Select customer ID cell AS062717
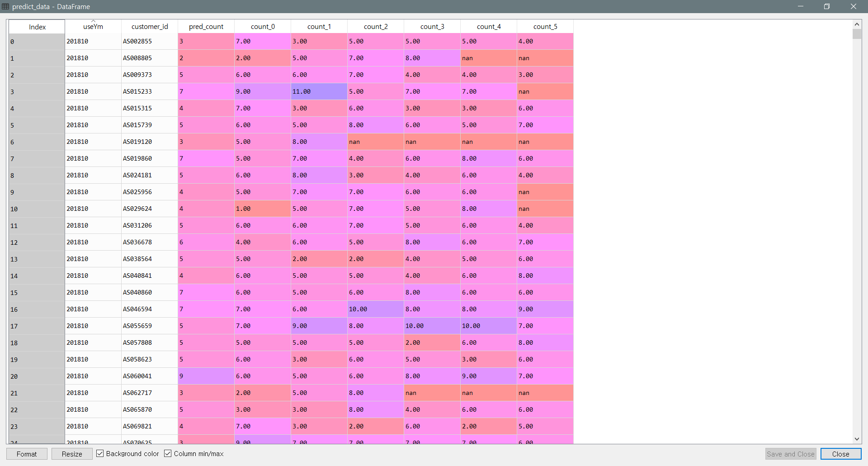The image size is (868, 466). point(150,393)
